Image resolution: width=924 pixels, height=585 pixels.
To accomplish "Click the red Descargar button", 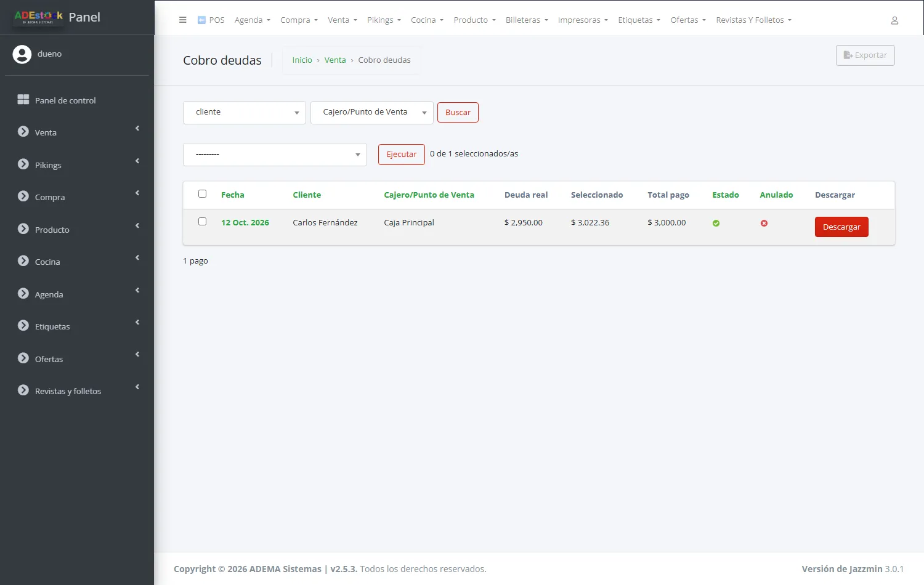I will click(x=841, y=227).
